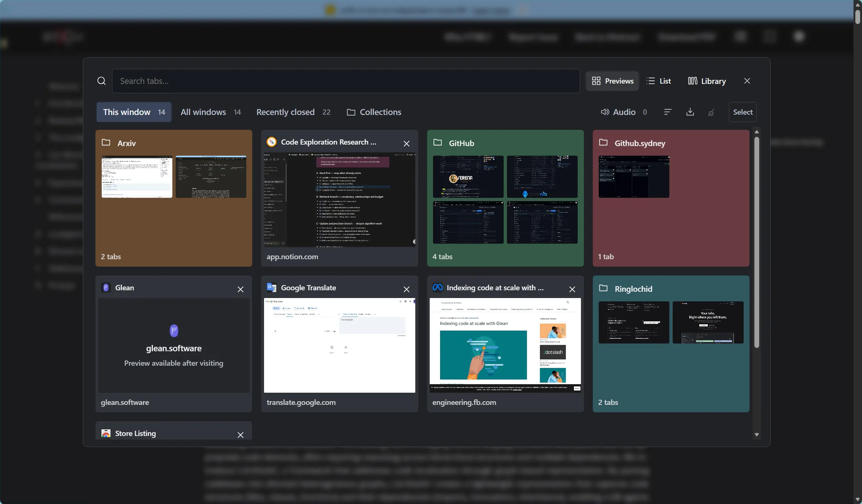Click the GitHub group folder icon

438,142
